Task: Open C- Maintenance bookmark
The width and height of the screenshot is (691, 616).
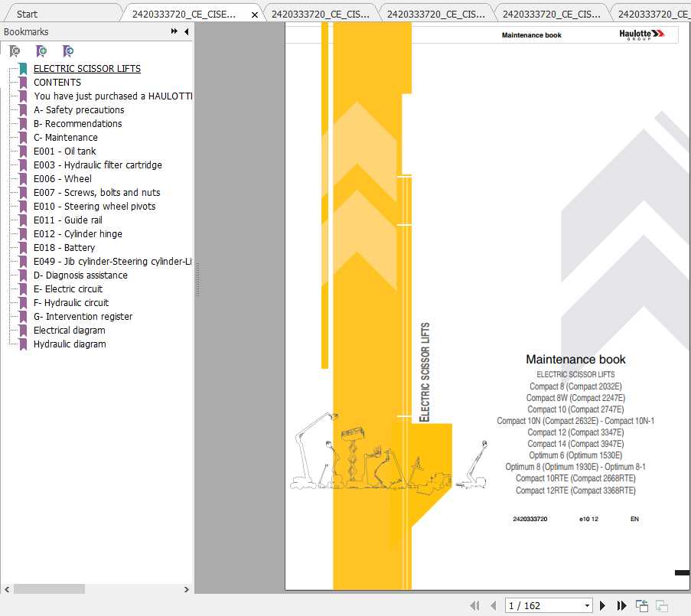Action: [x=66, y=137]
